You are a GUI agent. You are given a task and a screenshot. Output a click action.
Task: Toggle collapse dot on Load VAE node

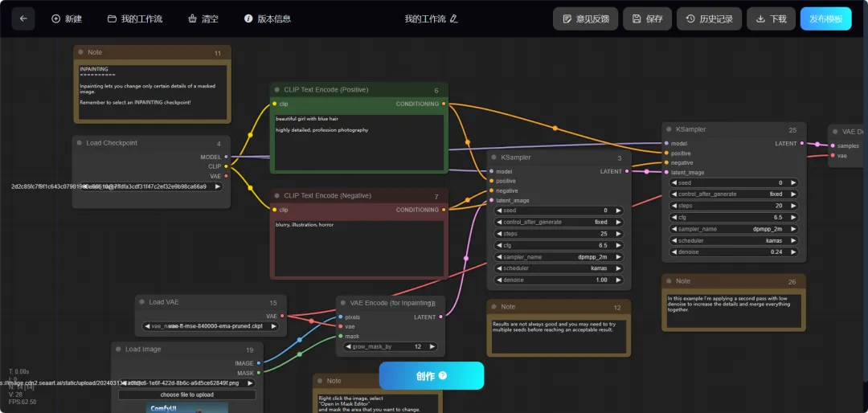(141, 302)
